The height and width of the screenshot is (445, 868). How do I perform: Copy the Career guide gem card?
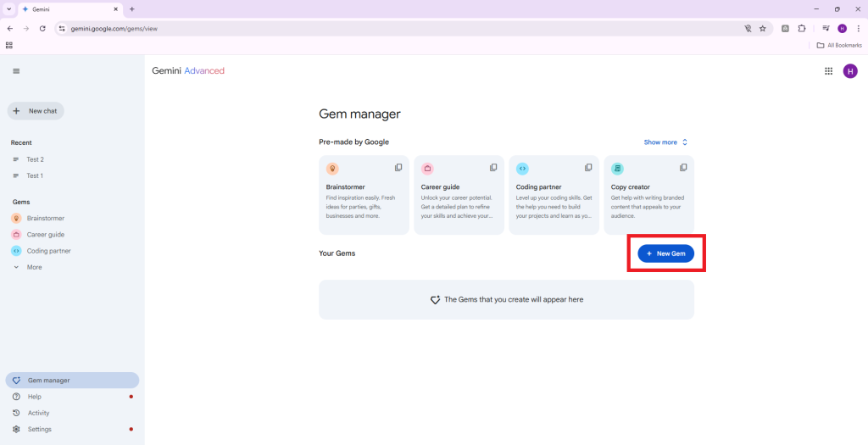[493, 167]
